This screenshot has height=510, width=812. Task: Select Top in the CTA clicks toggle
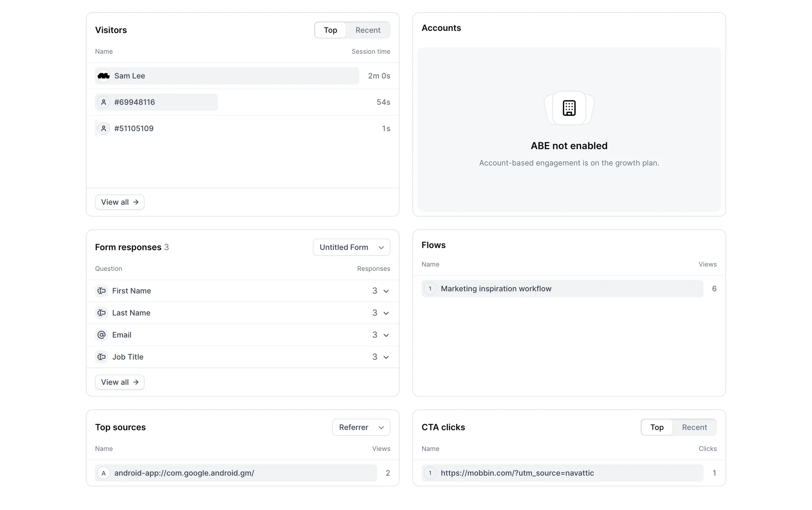coord(657,427)
